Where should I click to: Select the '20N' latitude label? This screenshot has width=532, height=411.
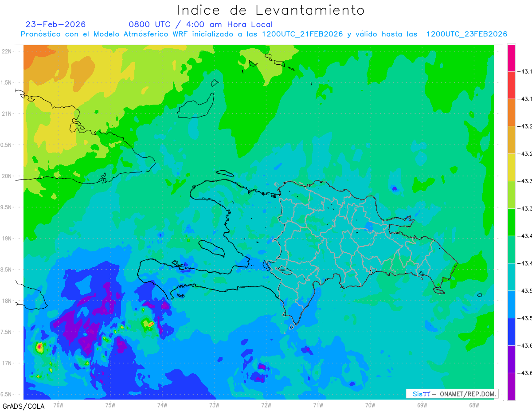6,176
